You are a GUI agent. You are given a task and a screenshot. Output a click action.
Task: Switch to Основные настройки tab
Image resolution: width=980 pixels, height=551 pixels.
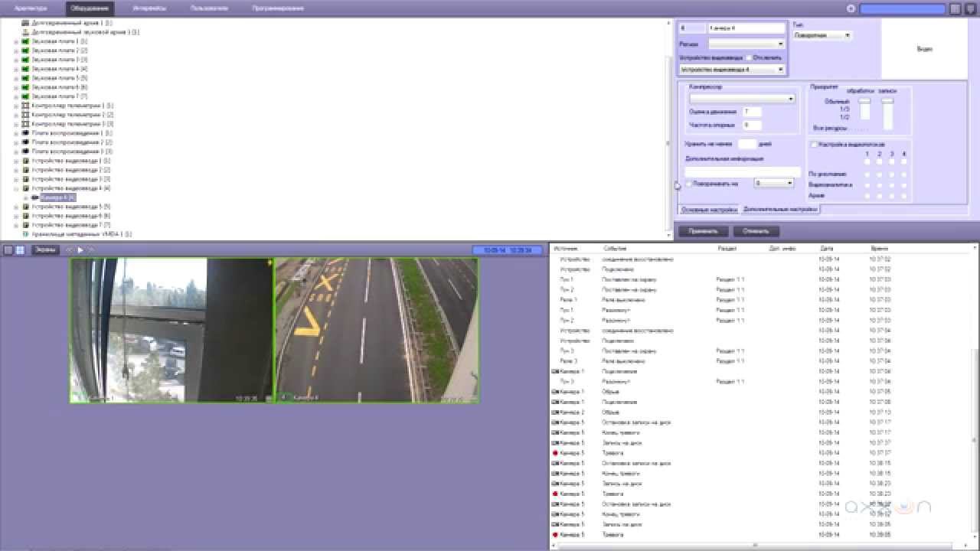(x=709, y=209)
